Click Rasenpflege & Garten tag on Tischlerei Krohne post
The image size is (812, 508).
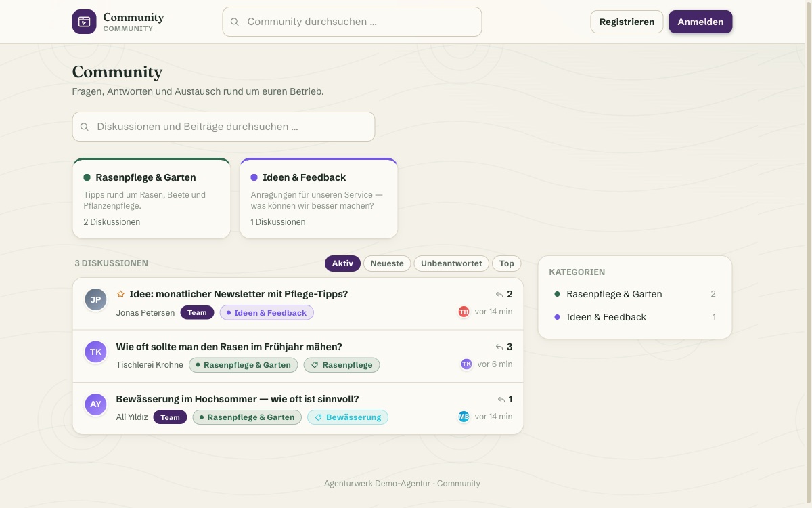point(244,364)
